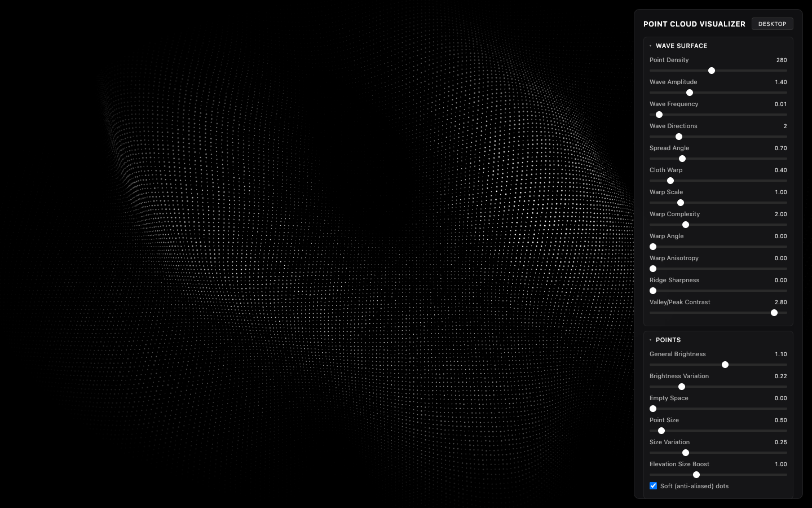
Task: Click the Valley/Peak Contrast value 2.80
Action: click(781, 302)
